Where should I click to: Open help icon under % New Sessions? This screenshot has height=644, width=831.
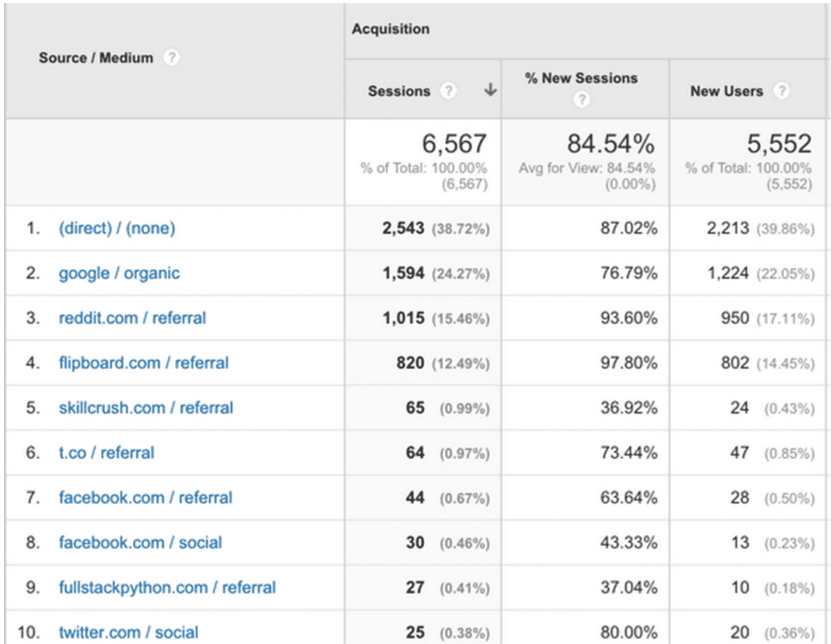coord(581,99)
